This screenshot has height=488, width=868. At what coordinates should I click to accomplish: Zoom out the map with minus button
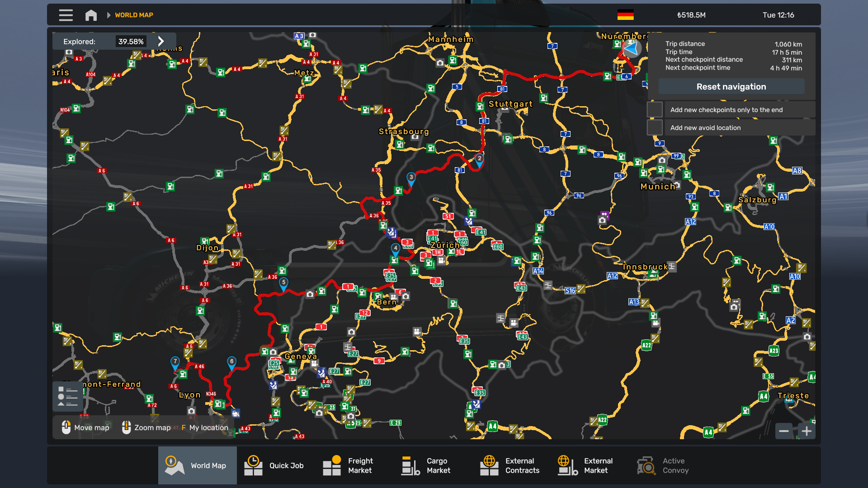784,431
